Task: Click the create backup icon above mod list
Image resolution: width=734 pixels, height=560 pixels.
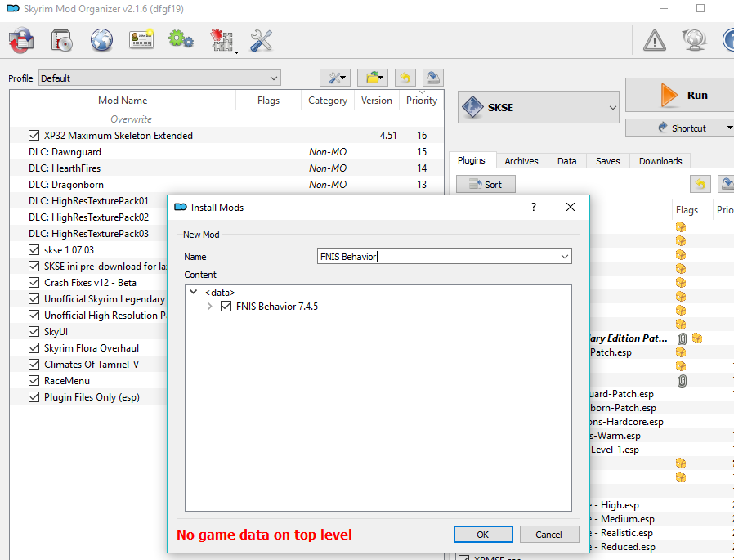Action: (433, 78)
